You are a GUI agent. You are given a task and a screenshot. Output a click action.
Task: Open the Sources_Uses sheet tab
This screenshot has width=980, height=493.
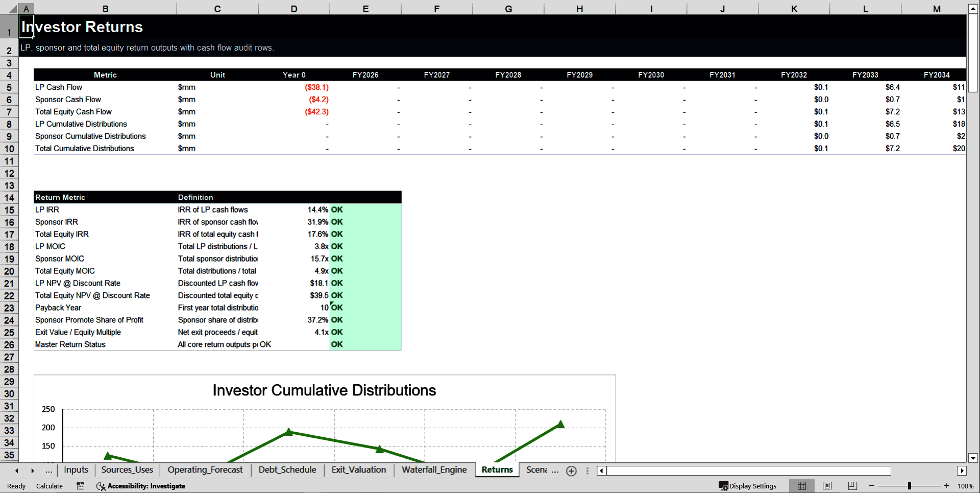pyautogui.click(x=127, y=470)
